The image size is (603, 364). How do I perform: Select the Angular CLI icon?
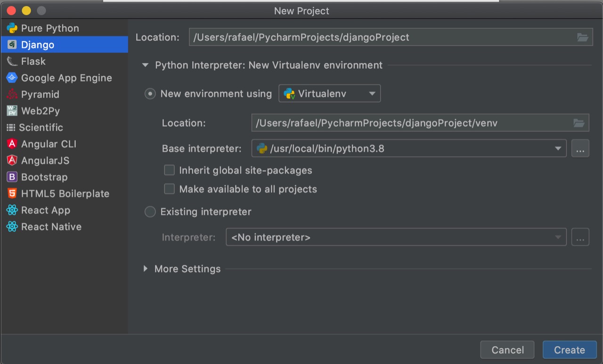point(13,144)
